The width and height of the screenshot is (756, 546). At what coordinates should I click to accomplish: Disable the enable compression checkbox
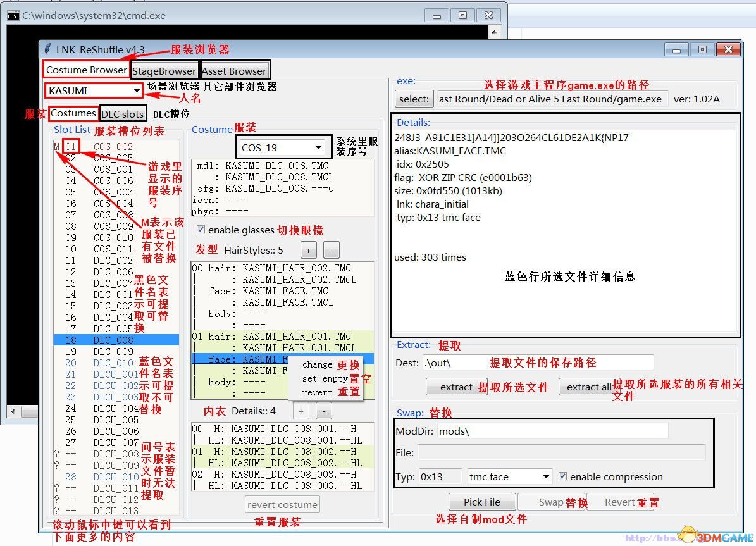[562, 476]
